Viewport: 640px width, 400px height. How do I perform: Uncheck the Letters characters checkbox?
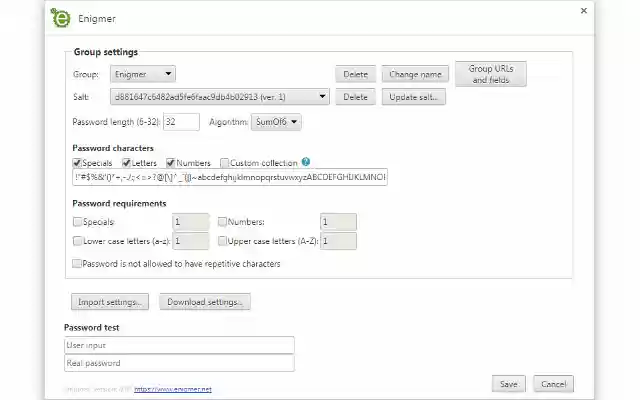click(126, 163)
